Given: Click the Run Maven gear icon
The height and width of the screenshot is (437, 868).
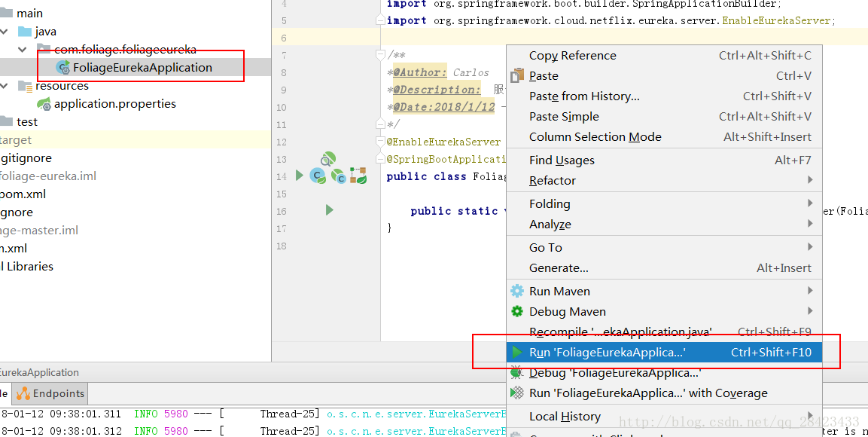Looking at the screenshot, I should pyautogui.click(x=517, y=291).
